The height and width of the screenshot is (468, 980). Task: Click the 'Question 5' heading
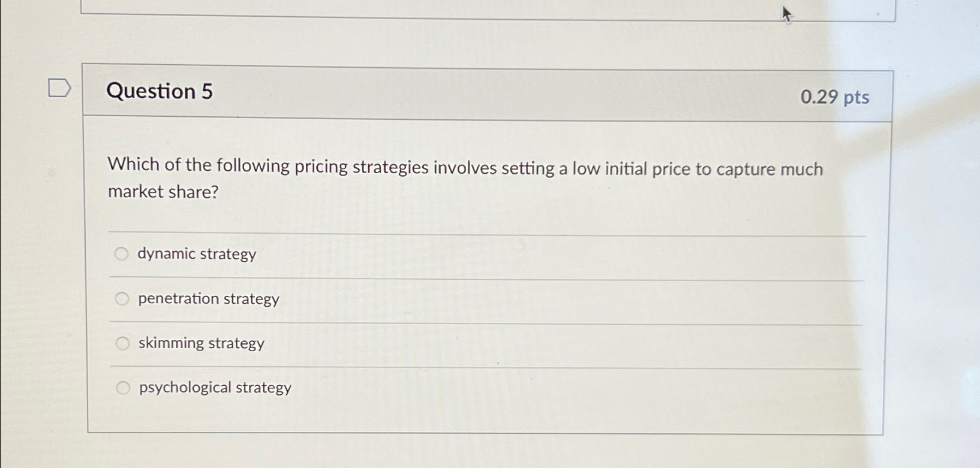tap(160, 91)
